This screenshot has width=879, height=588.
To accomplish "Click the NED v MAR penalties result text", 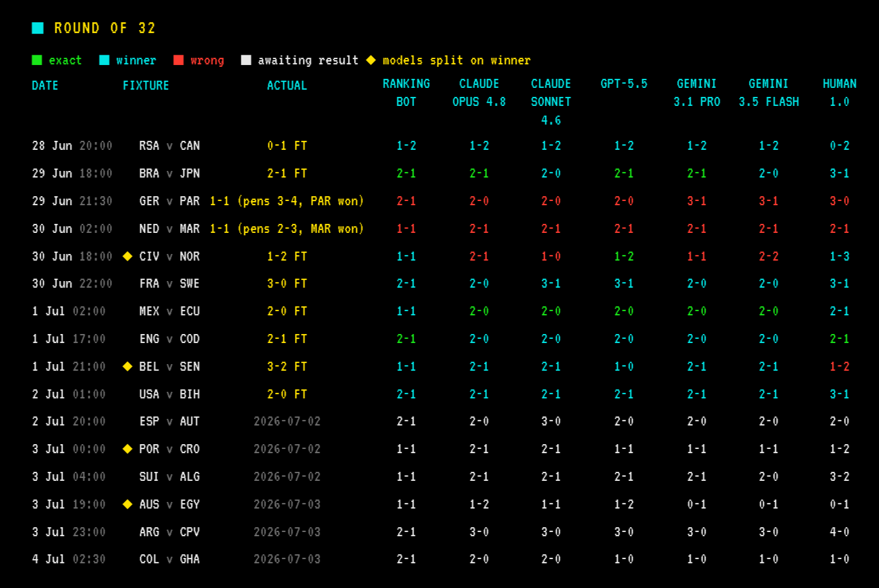I will (287, 229).
